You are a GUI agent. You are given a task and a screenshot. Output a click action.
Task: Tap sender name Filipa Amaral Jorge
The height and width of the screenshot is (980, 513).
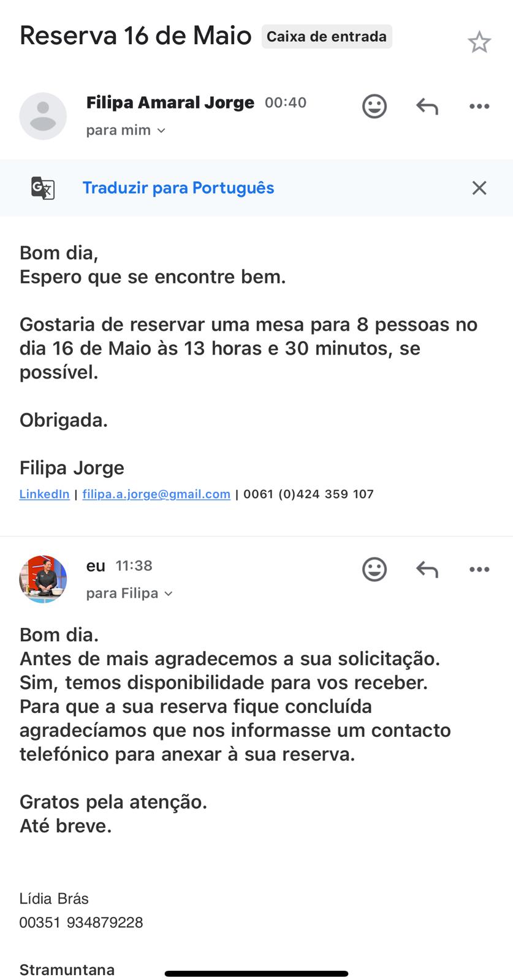point(170,102)
